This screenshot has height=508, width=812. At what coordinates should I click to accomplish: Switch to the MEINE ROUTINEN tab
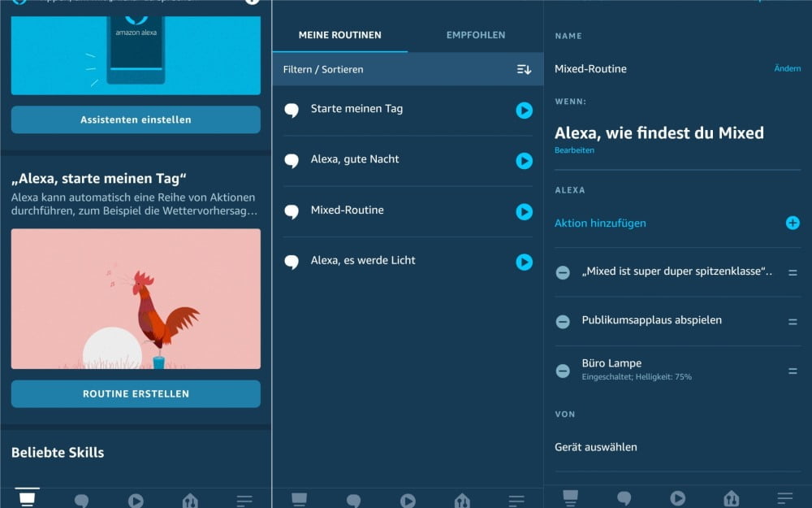tap(340, 35)
